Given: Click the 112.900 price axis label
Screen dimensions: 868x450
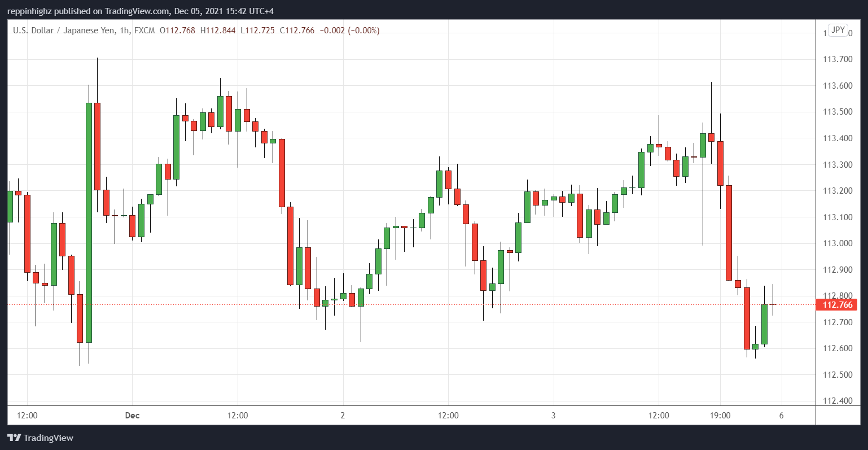Looking at the screenshot, I should [x=838, y=270].
